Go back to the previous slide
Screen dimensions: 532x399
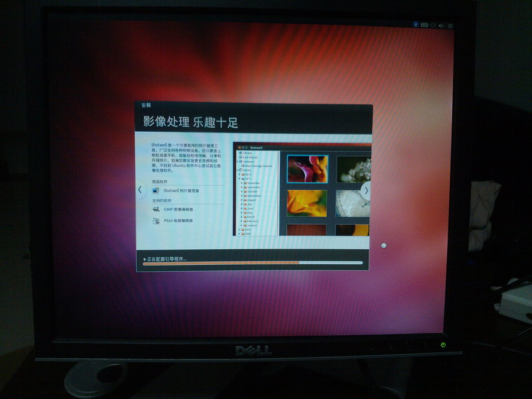coord(140,190)
